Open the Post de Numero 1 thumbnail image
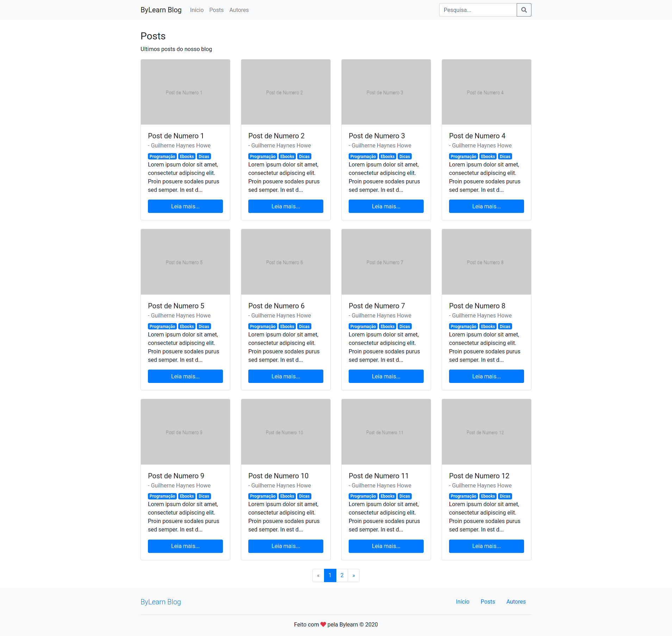This screenshot has width=672, height=636. point(185,92)
